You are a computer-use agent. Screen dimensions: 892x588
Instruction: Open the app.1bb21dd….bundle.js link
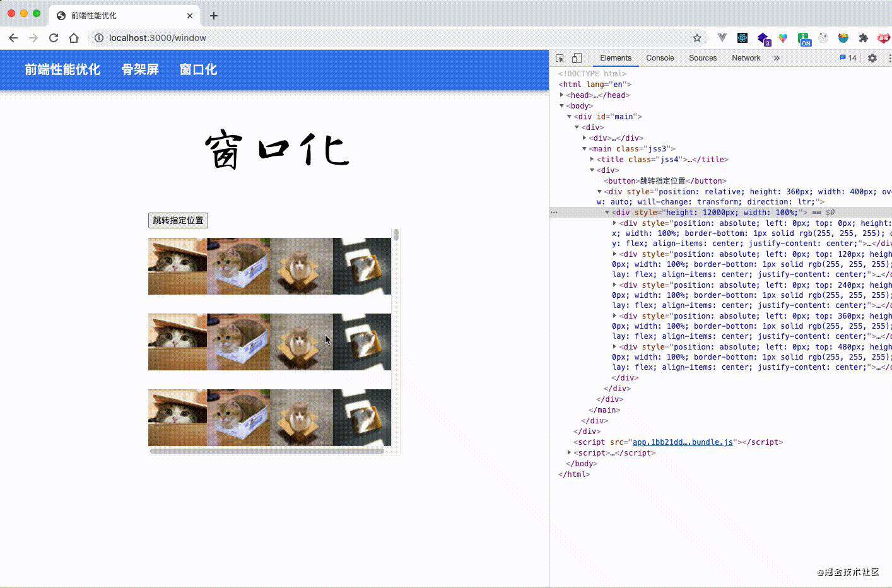point(683,442)
